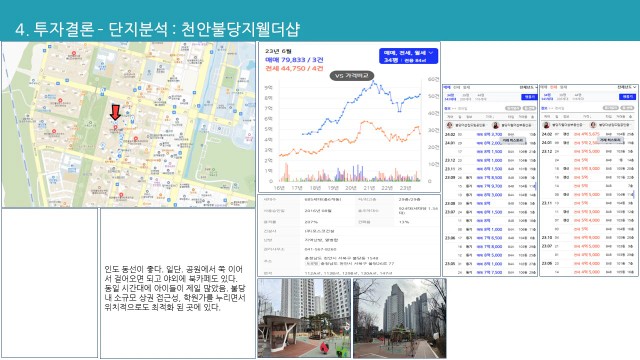The width and height of the screenshot is (640, 360).
Task: Click the second realtor avatar in right panel
Action: pos(593,125)
